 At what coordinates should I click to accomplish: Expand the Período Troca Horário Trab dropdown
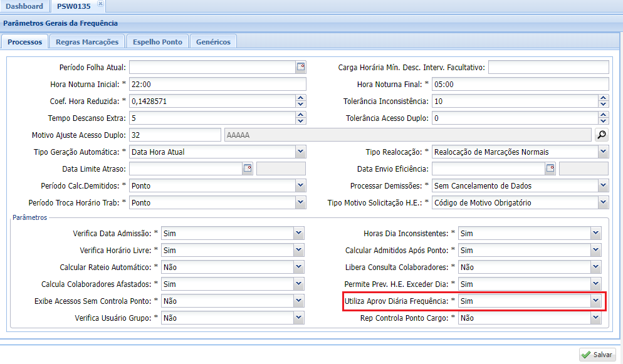[x=301, y=202]
